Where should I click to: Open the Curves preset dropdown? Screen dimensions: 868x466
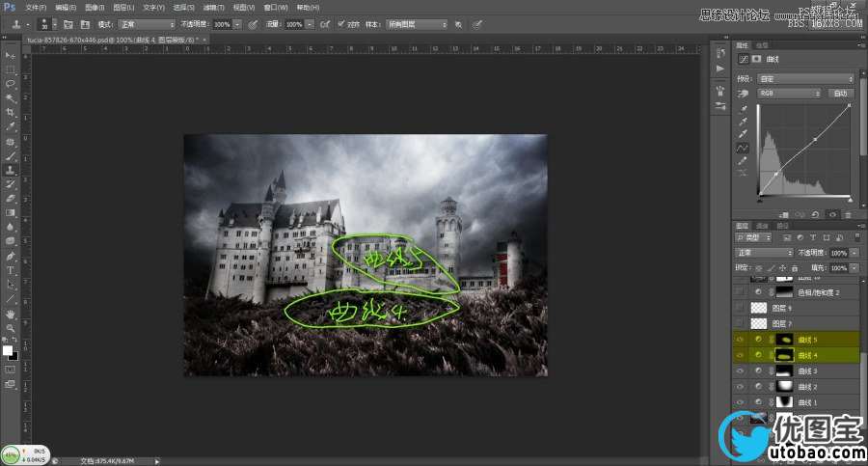click(x=806, y=79)
